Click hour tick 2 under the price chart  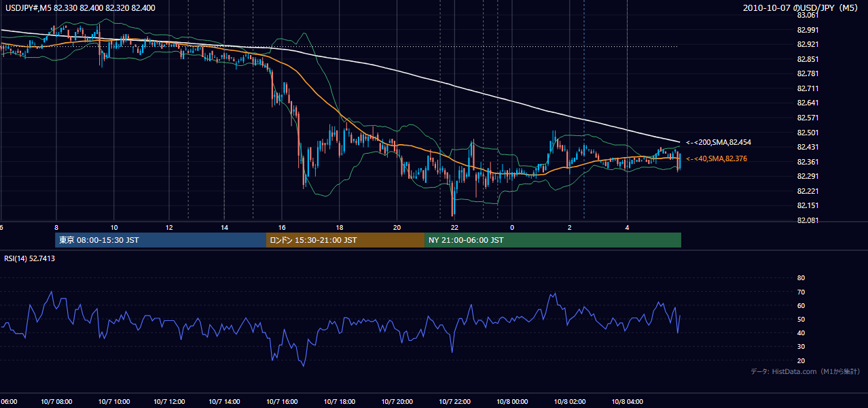pos(570,227)
